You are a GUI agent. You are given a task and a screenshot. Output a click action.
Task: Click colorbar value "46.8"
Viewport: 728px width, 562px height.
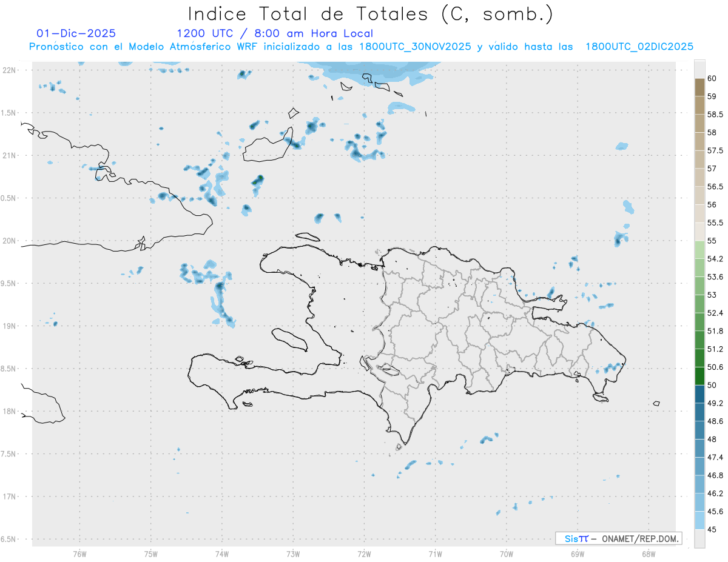[x=715, y=475]
